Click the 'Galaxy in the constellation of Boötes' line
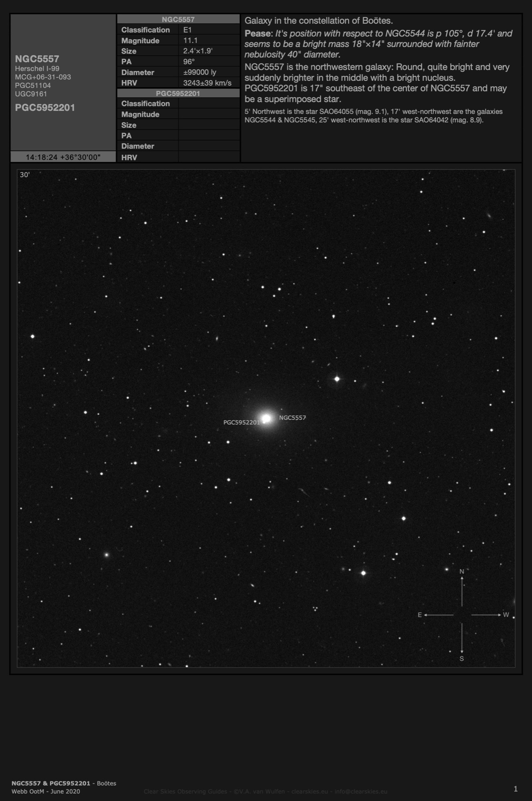This screenshot has width=532, height=801. [x=319, y=20]
